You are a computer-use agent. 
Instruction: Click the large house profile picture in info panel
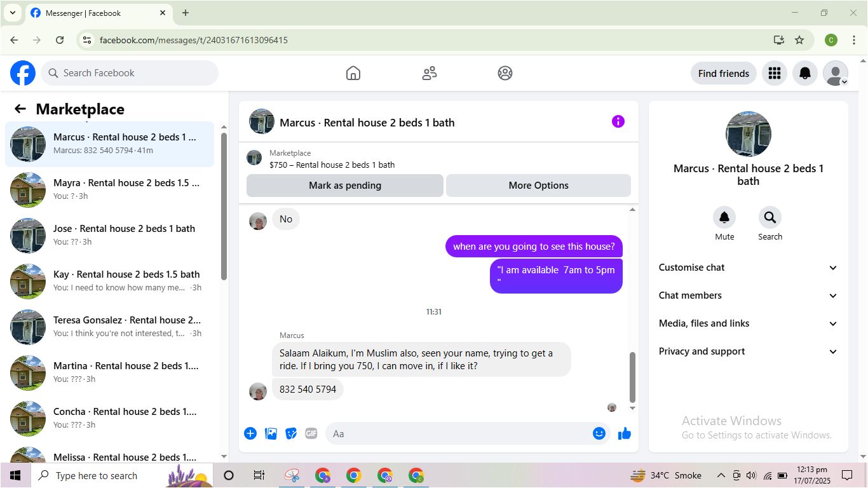click(749, 134)
